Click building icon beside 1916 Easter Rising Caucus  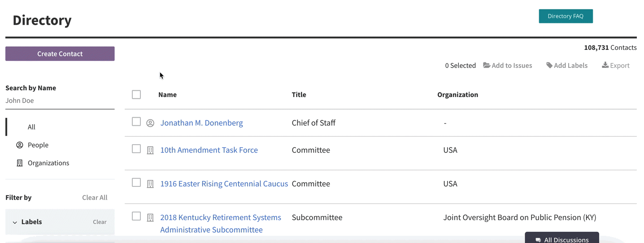point(150,184)
